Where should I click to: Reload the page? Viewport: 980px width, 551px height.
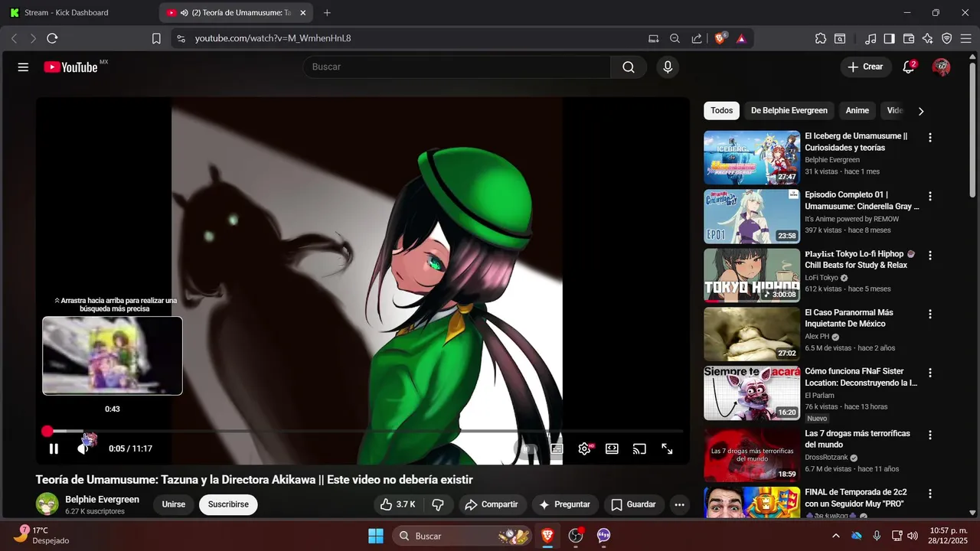[x=52, y=38]
